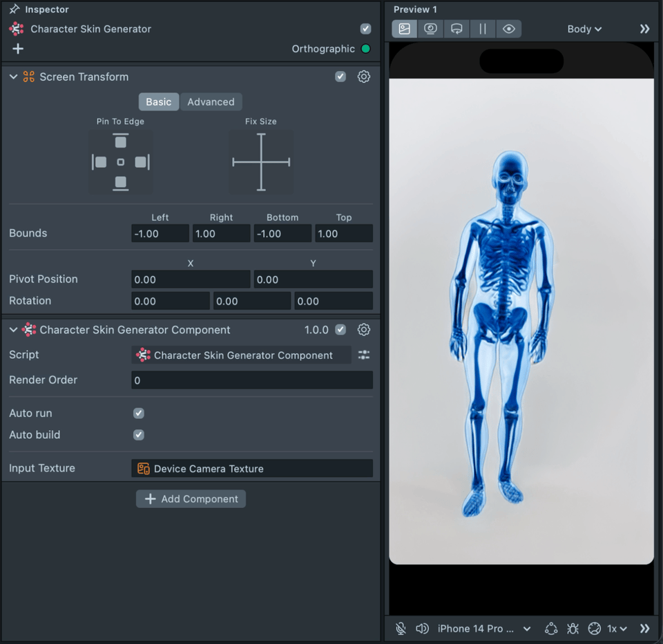Select the Basic tab
The width and height of the screenshot is (663, 644).
click(x=158, y=101)
